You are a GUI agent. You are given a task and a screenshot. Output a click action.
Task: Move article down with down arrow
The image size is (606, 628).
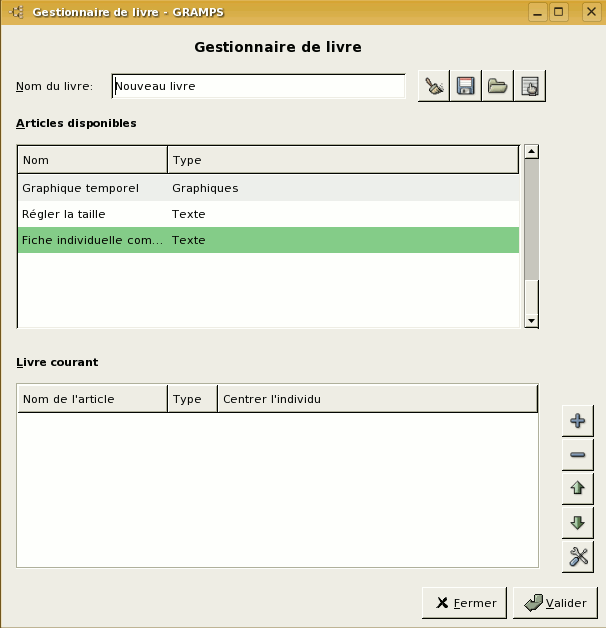coord(577,523)
